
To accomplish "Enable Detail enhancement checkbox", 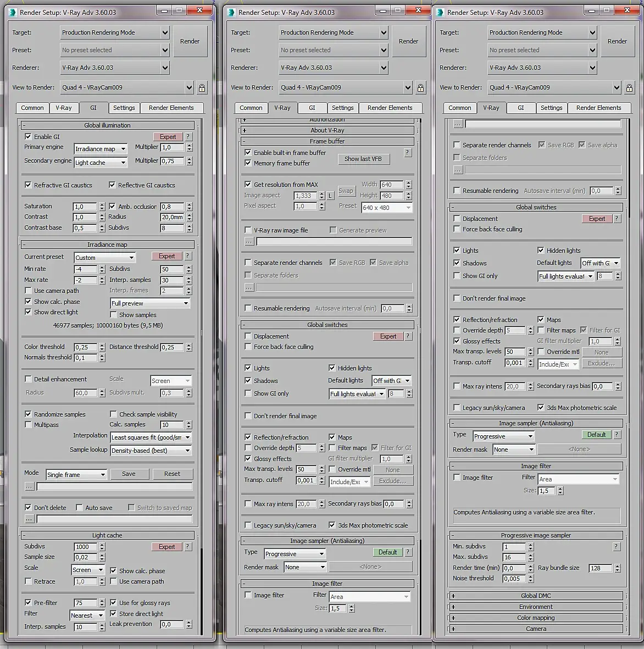I will tap(28, 379).
